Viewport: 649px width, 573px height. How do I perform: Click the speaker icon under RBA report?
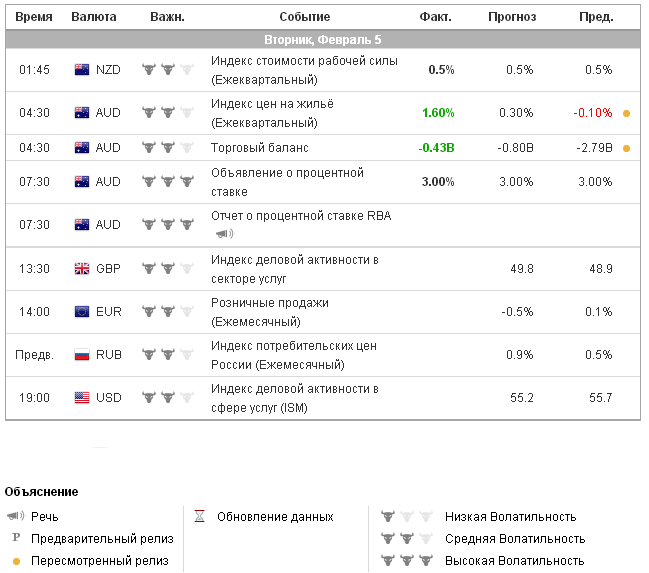(223, 234)
